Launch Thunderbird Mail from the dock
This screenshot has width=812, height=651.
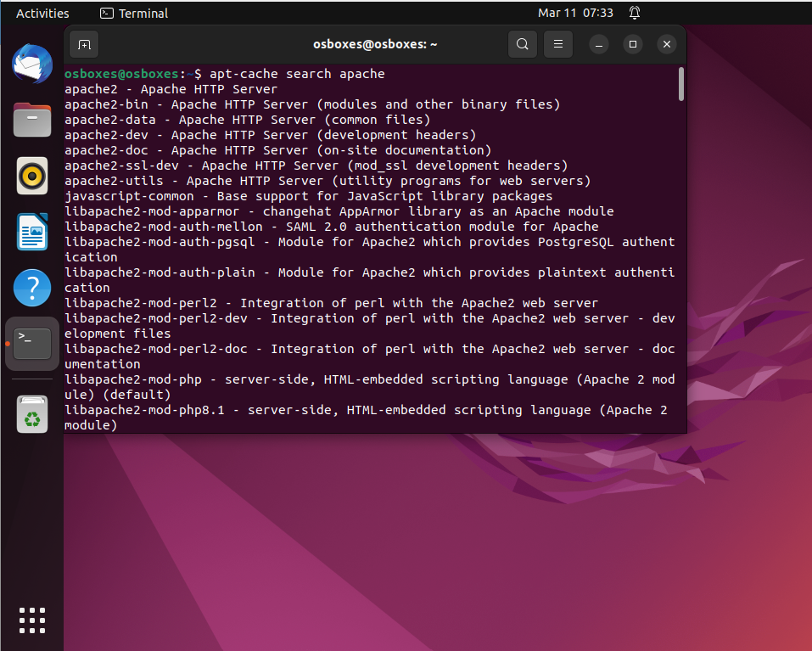pyautogui.click(x=32, y=65)
